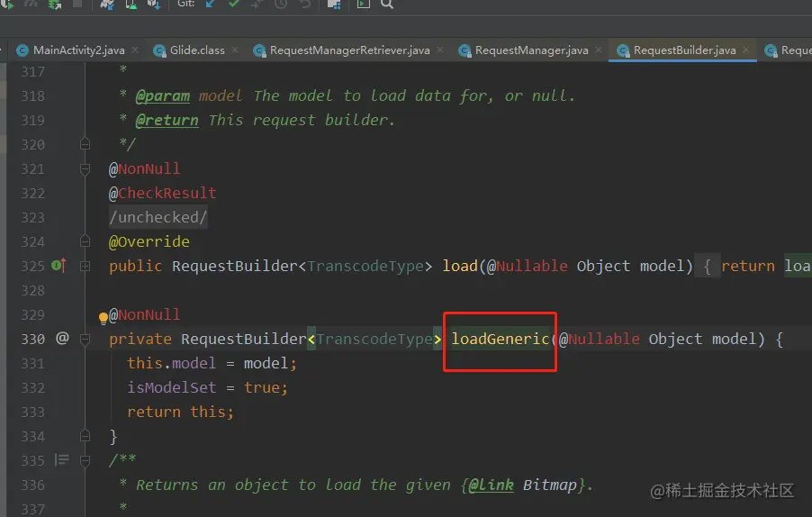Click the @CheckResult annotation
Screen dimensions: 812x517
163,194
